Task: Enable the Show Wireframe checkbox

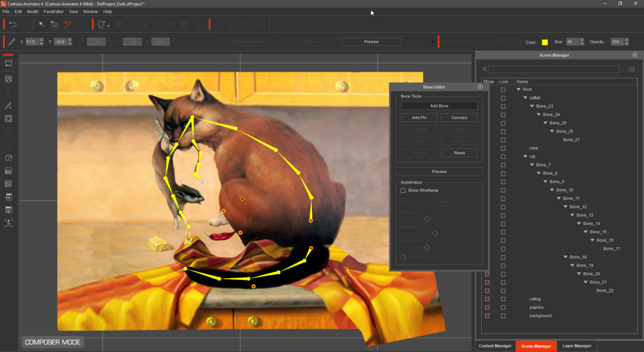Action: (x=403, y=190)
